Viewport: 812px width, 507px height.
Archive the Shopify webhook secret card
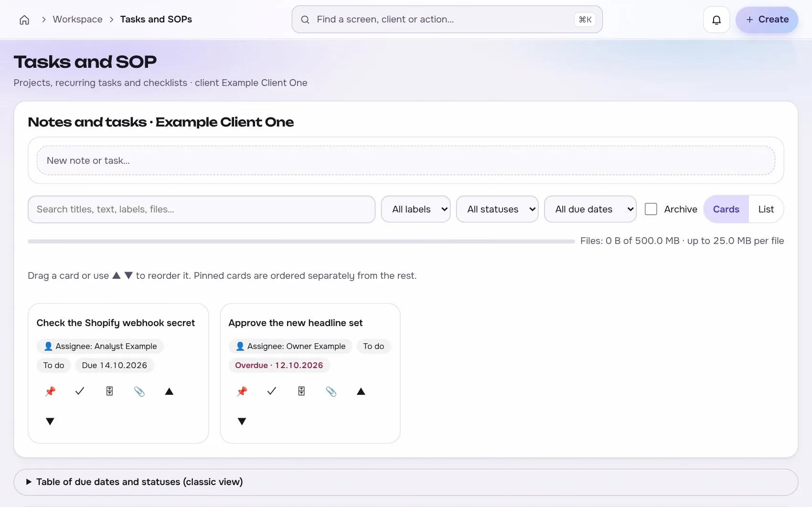pos(109,391)
